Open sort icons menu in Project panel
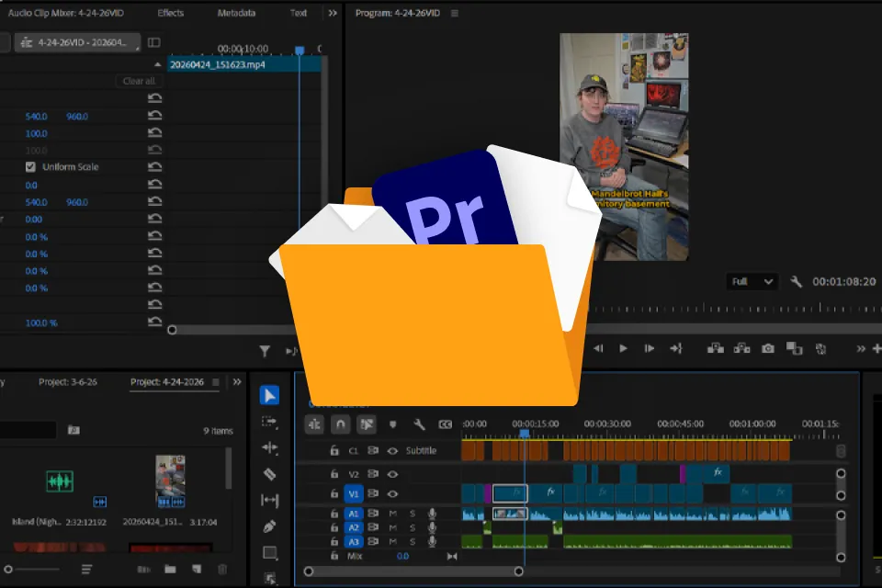 pyautogui.click(x=86, y=570)
